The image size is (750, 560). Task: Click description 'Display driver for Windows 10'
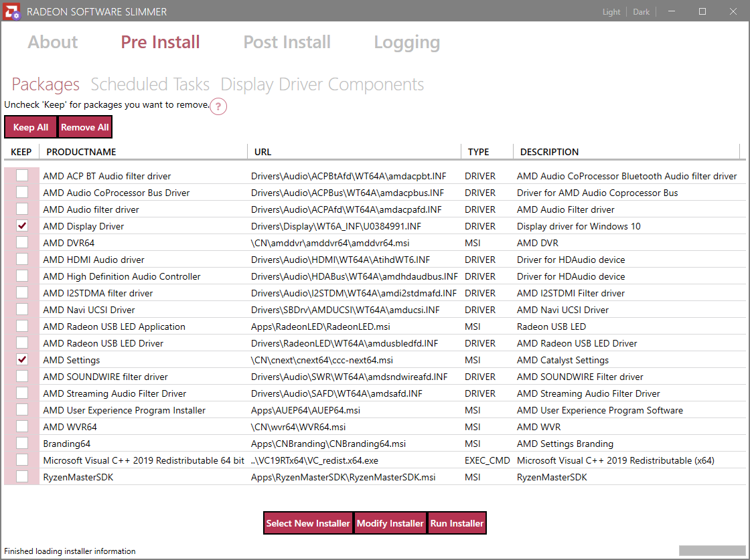coord(579,226)
